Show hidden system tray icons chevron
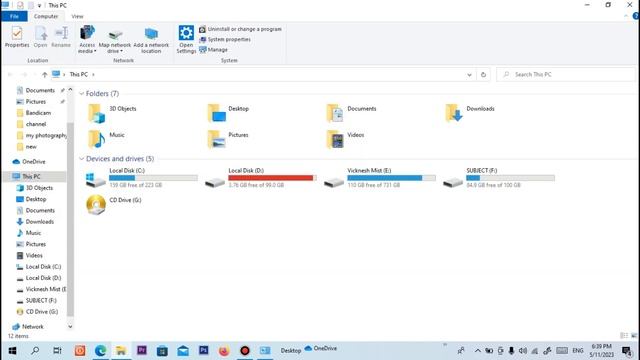Screen dimensions: 640x360 (477, 351)
